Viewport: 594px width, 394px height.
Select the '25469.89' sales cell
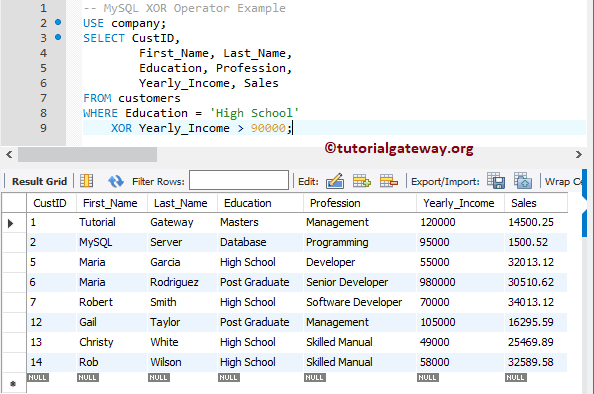click(x=536, y=342)
